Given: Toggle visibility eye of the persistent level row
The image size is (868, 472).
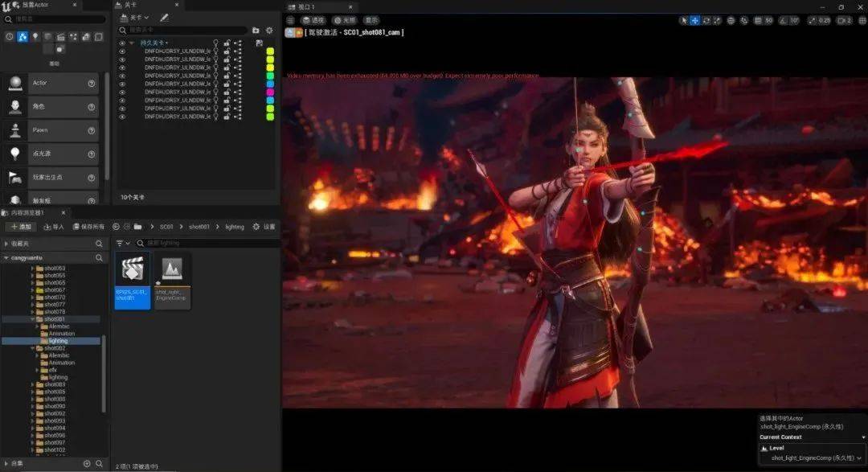Looking at the screenshot, I should 122,43.
